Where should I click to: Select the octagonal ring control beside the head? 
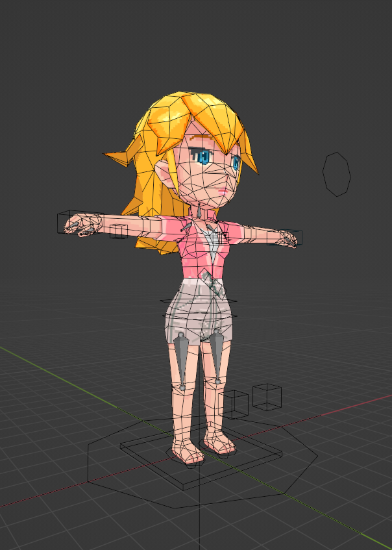coord(337,174)
